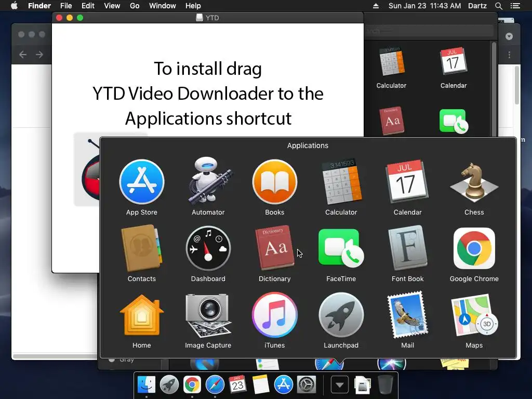Viewport: 532px width, 399px height.
Task: Open Spotlight search in the menu bar
Action: (498, 6)
